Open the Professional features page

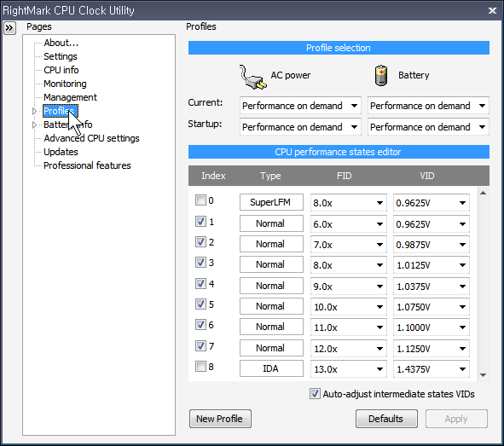(87, 165)
